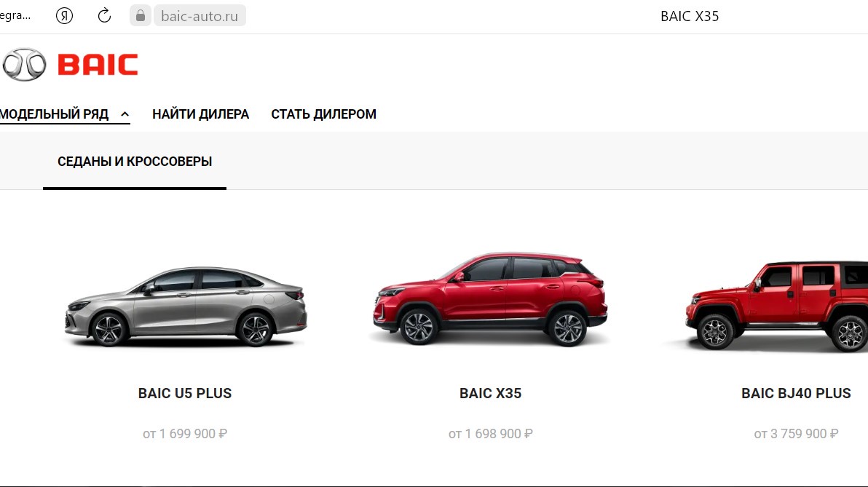Click the BAIC round emblem logo
This screenshot has width=868, height=487.
click(24, 65)
